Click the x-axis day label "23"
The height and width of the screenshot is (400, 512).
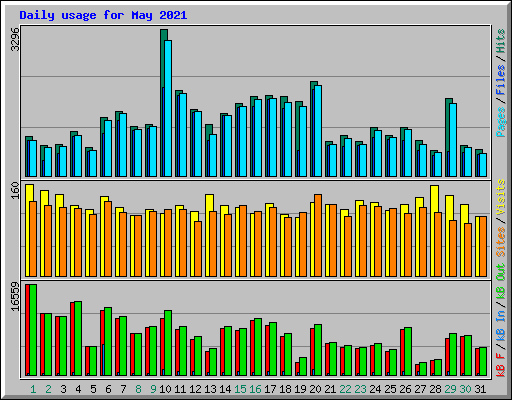(x=360, y=389)
